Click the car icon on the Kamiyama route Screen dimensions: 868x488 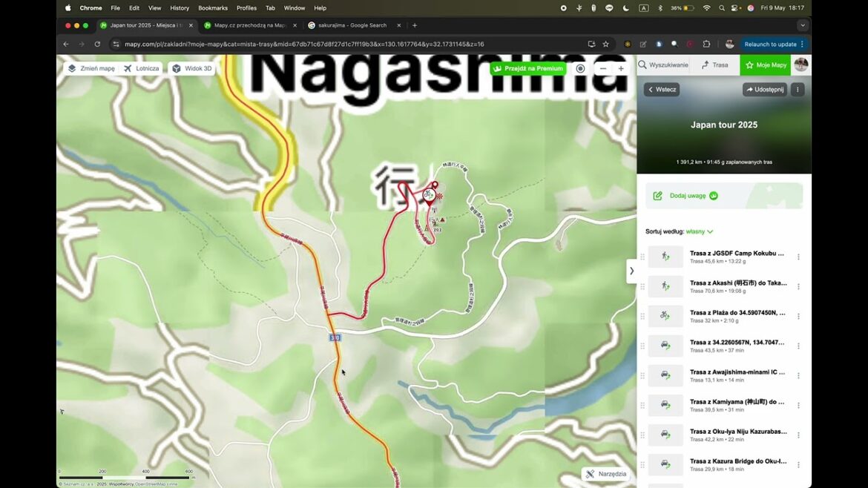pos(665,405)
